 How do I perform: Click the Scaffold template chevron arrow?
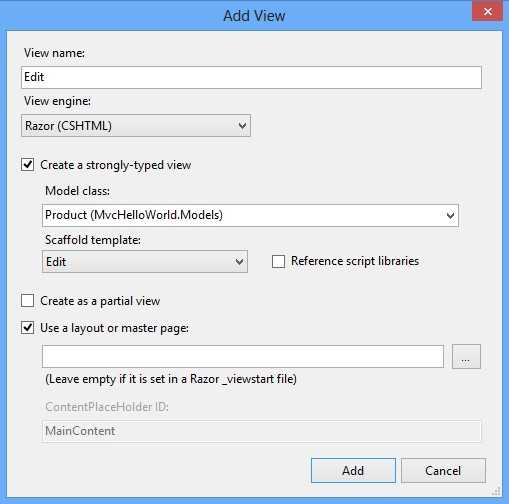[x=239, y=262]
